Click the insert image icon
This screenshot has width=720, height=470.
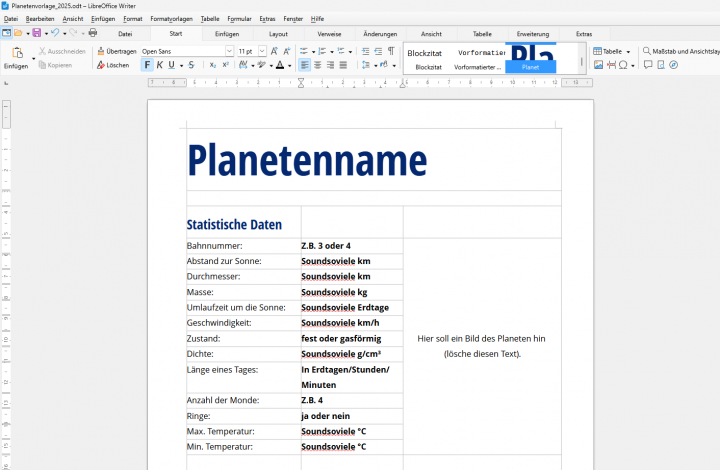pos(598,65)
